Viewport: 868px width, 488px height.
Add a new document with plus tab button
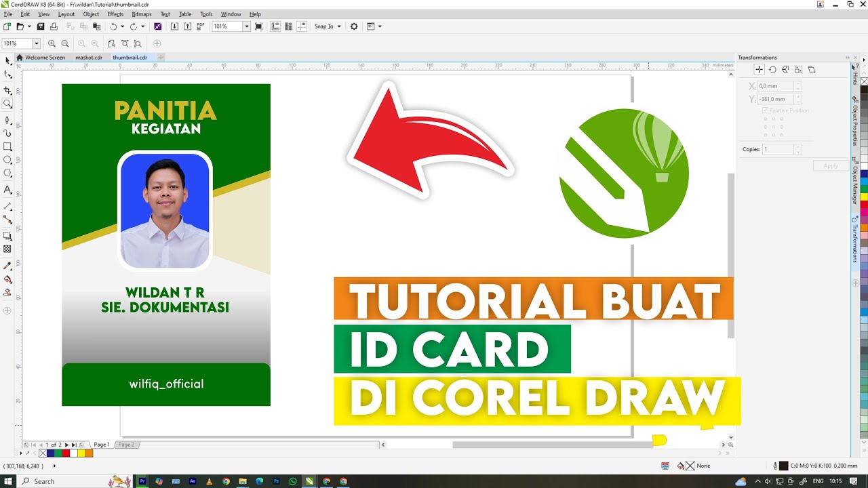point(161,58)
